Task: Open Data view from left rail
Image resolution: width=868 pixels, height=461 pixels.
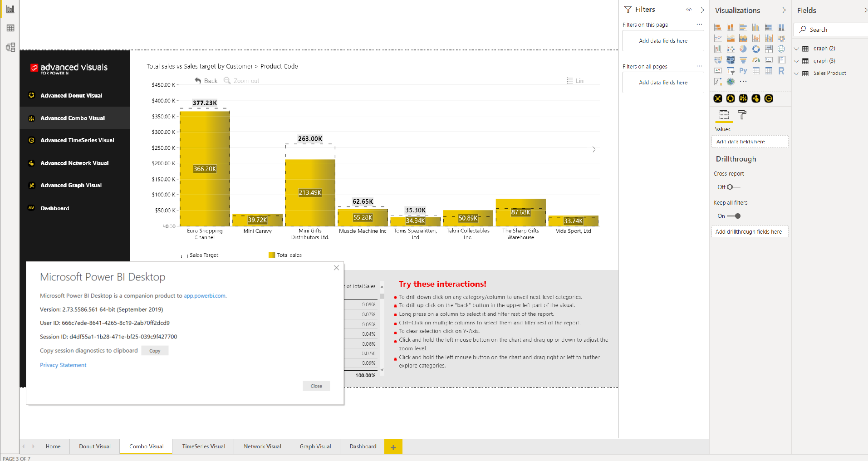Action: tap(10, 28)
